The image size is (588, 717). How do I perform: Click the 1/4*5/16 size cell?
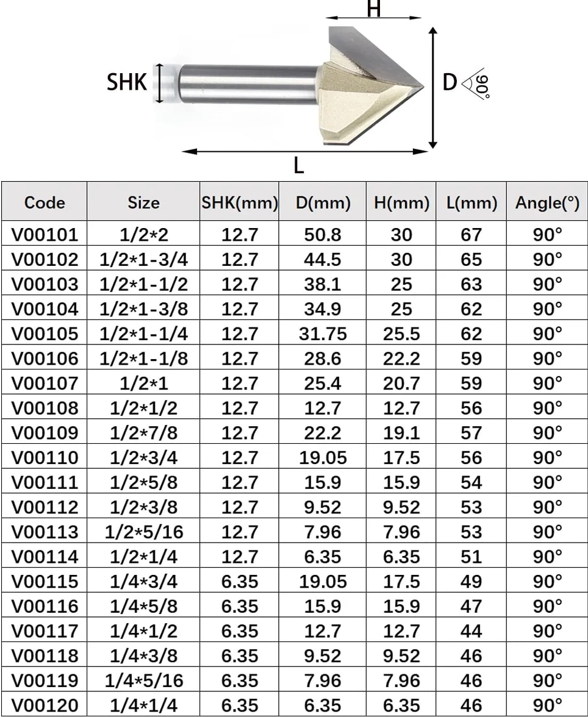pyautogui.click(x=143, y=680)
